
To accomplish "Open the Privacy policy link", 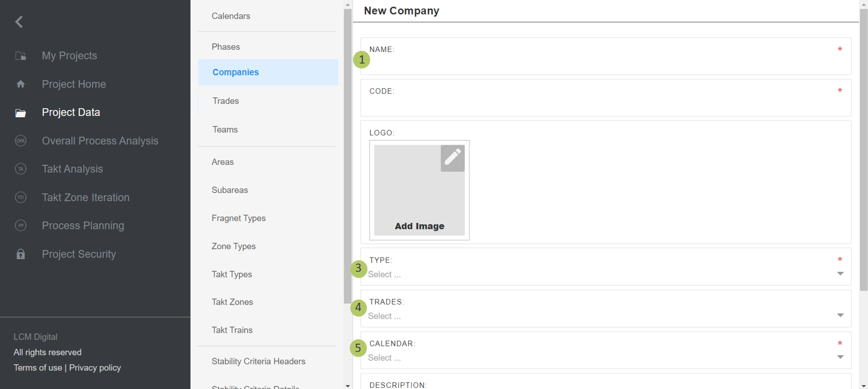I will coord(95,367).
